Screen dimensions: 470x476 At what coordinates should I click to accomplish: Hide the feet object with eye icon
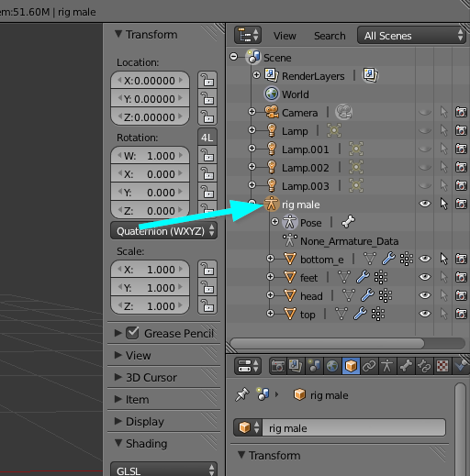coord(425,277)
